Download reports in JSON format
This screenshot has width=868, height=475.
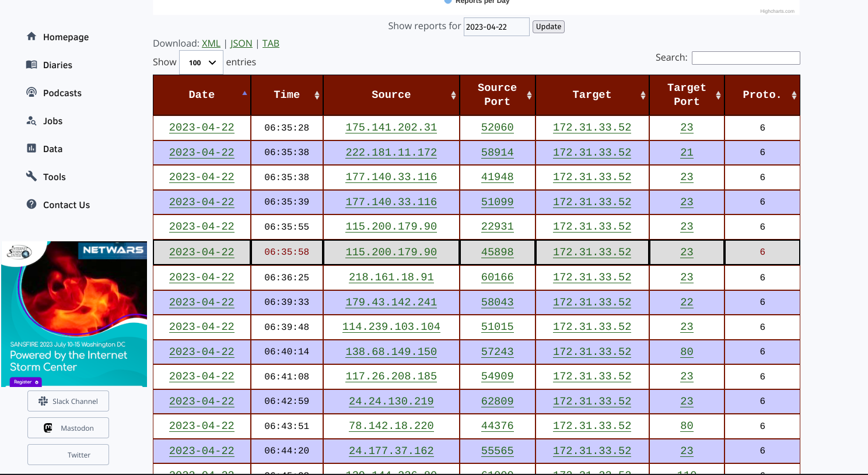tap(241, 43)
